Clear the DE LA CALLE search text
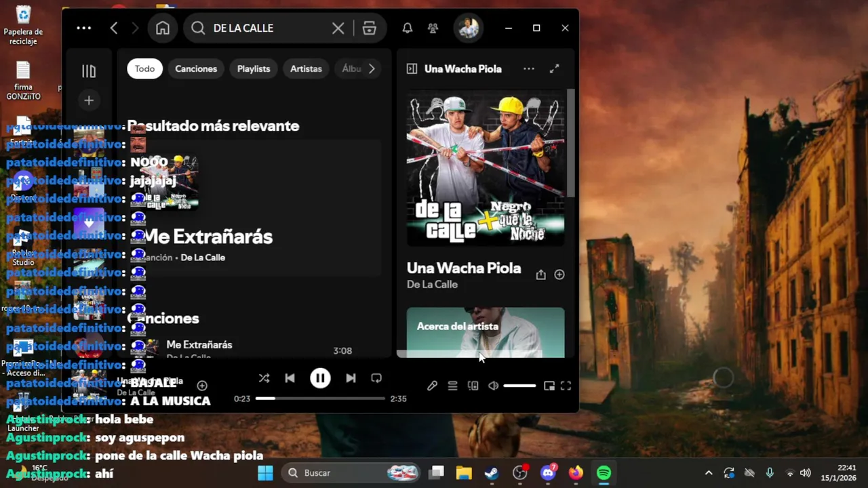The image size is (868, 488). pyautogui.click(x=338, y=28)
